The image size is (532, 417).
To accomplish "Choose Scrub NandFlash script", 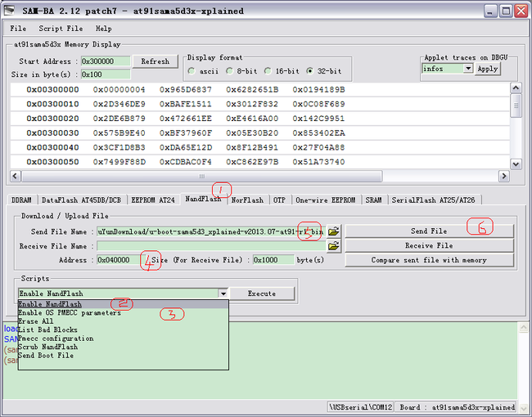I will pos(123,347).
